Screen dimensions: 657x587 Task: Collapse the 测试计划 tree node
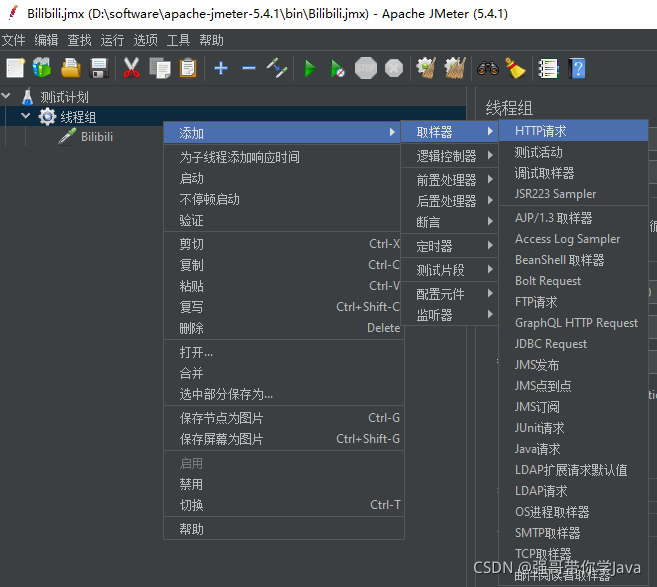(6, 96)
